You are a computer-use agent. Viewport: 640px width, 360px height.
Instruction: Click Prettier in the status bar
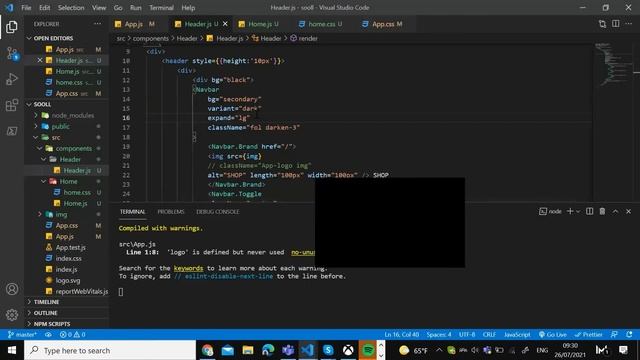pyautogui.click(x=589, y=335)
